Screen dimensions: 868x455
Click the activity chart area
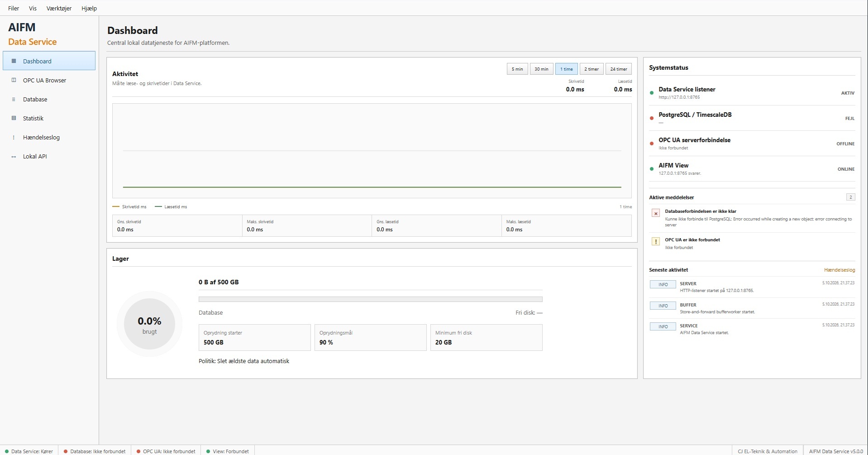pyautogui.click(x=372, y=151)
